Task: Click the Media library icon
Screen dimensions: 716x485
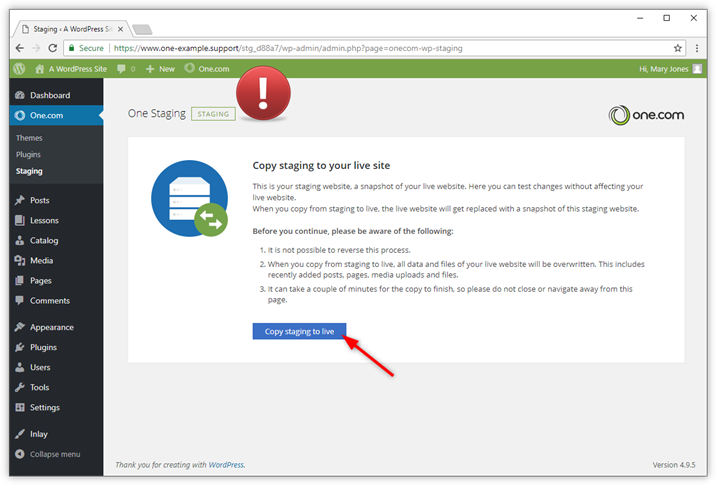Action: tap(20, 261)
